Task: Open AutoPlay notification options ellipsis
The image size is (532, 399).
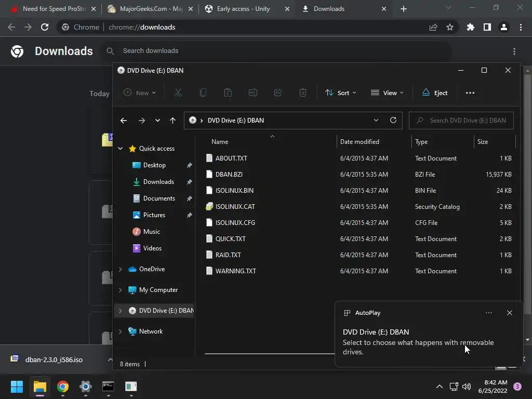Action: (488, 313)
